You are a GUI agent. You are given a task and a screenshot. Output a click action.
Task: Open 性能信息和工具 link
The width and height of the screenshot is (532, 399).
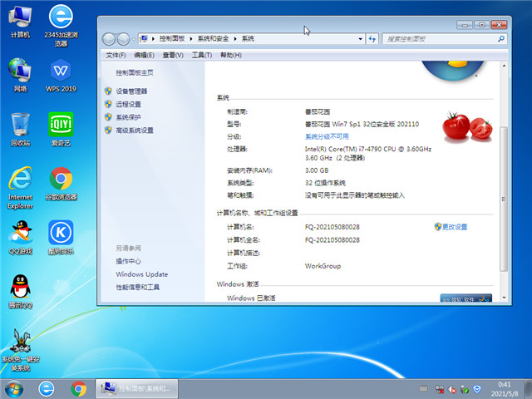tap(138, 288)
